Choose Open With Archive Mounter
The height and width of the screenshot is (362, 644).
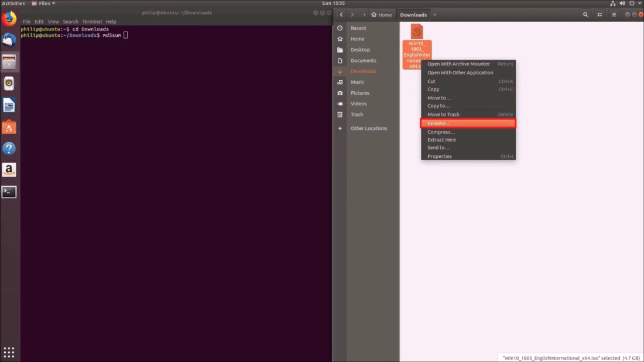coord(468,64)
